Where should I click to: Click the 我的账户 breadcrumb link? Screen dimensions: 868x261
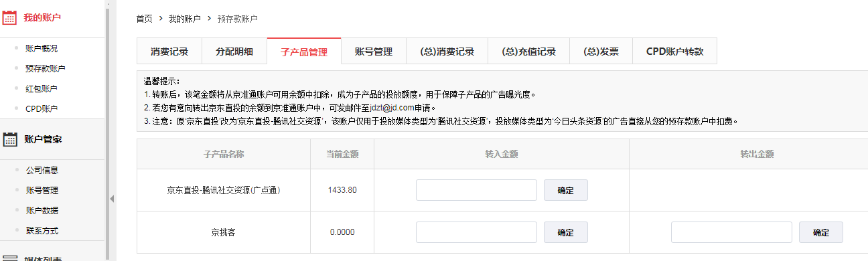[x=184, y=19]
